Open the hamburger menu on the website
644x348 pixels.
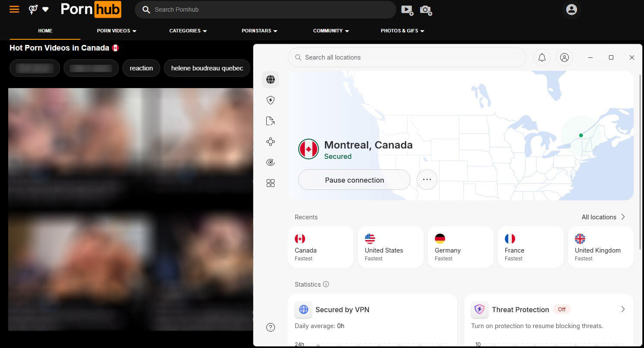14,9
